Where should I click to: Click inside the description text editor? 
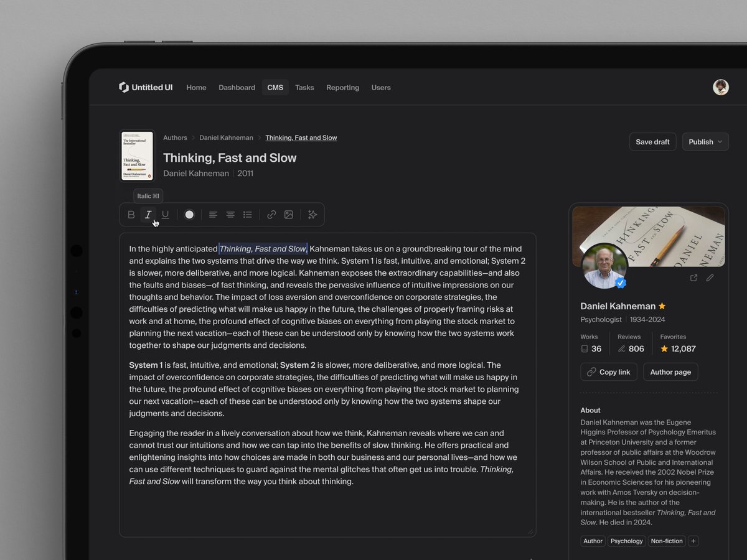point(327,385)
